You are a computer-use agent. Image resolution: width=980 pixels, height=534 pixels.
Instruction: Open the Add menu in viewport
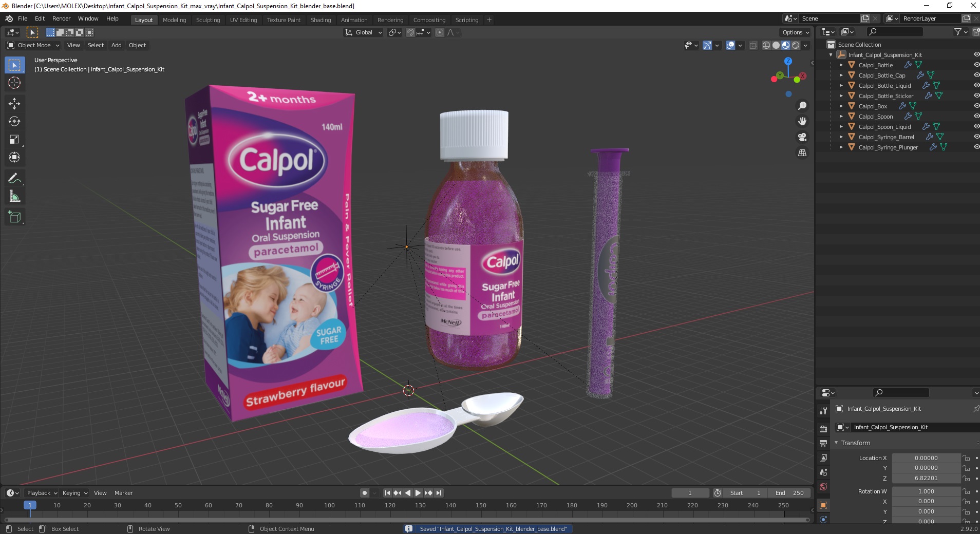tap(117, 45)
